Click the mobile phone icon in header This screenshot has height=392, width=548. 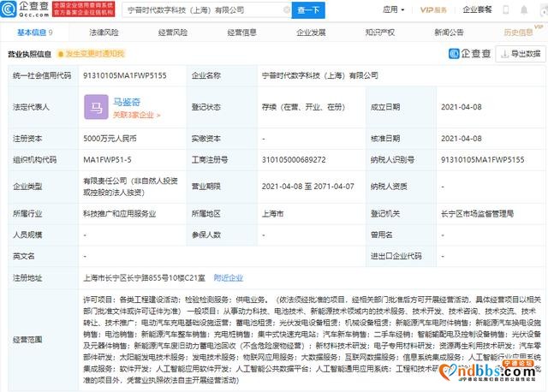pyautogui.click(x=506, y=9)
